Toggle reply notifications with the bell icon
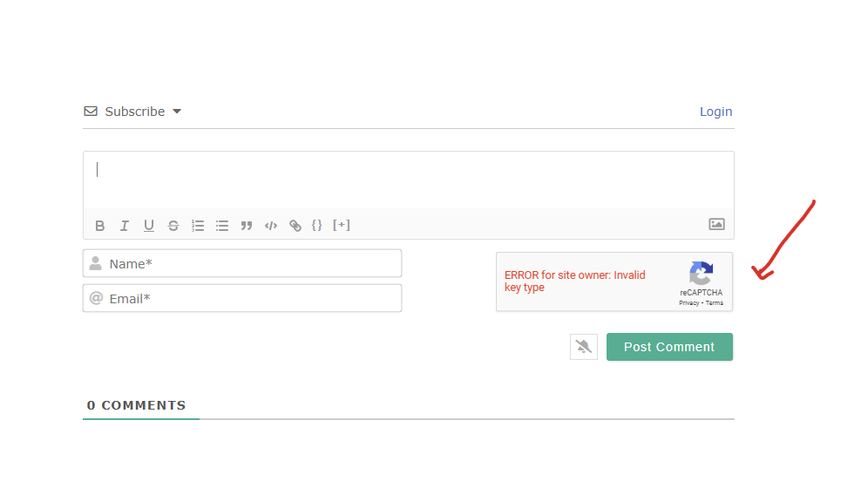 tap(584, 347)
